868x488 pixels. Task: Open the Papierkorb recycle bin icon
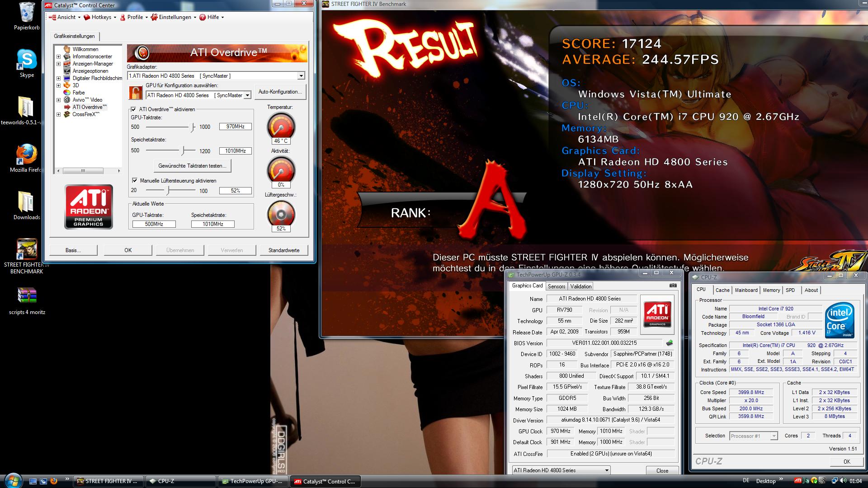27,13
